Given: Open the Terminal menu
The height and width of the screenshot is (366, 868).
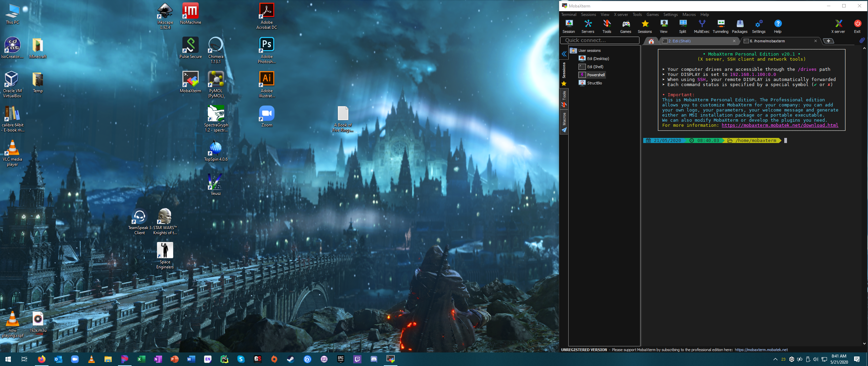Looking at the screenshot, I should pyautogui.click(x=569, y=15).
